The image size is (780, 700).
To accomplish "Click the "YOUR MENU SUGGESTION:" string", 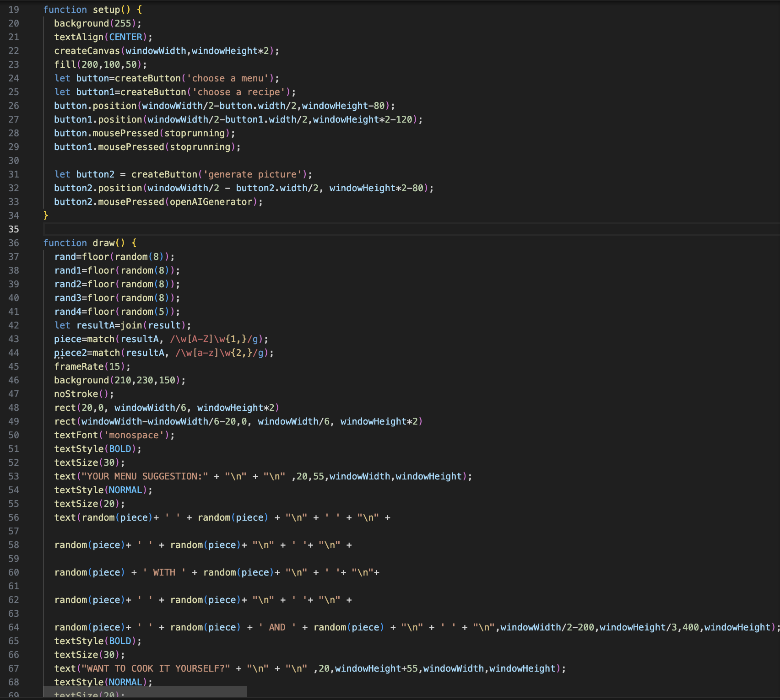I will (145, 476).
